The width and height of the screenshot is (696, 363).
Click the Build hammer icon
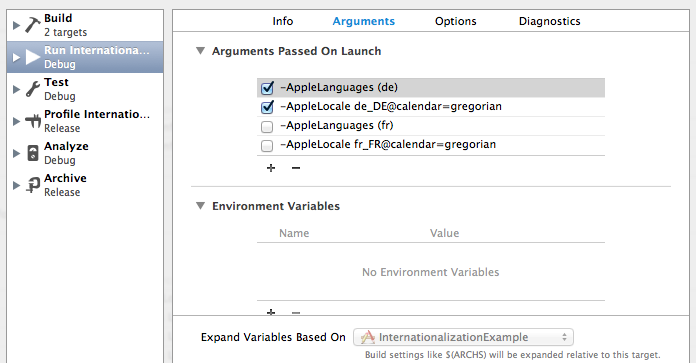[x=32, y=25]
